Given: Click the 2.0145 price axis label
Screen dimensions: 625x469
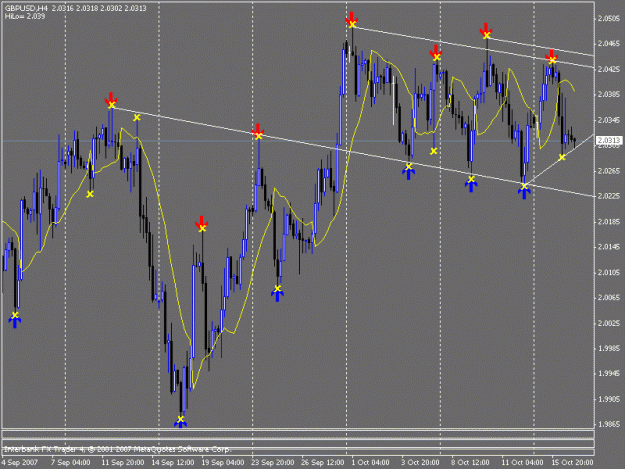Looking at the screenshot, I should point(609,247).
